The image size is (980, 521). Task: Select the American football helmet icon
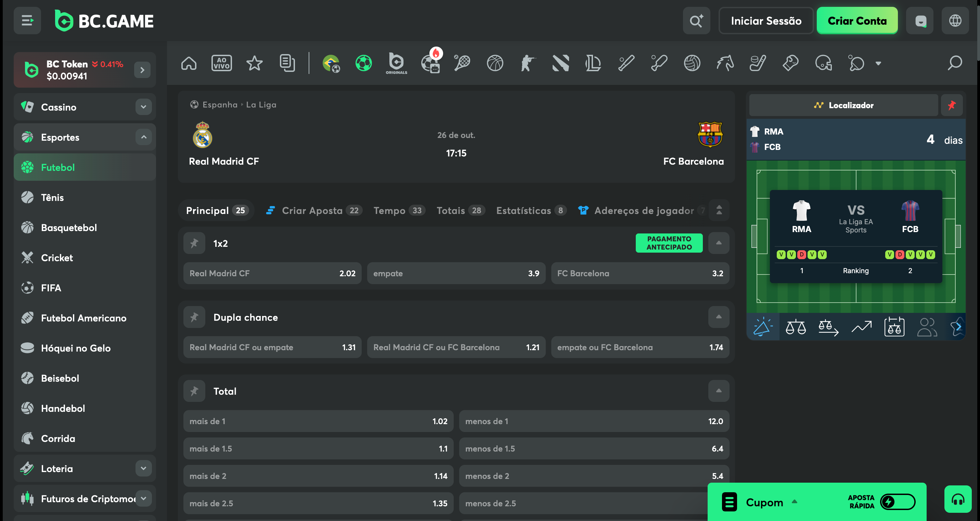coord(824,63)
